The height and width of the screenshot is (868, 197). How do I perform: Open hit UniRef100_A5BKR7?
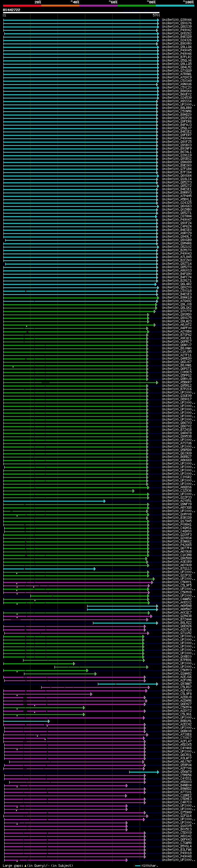pos(176,382)
